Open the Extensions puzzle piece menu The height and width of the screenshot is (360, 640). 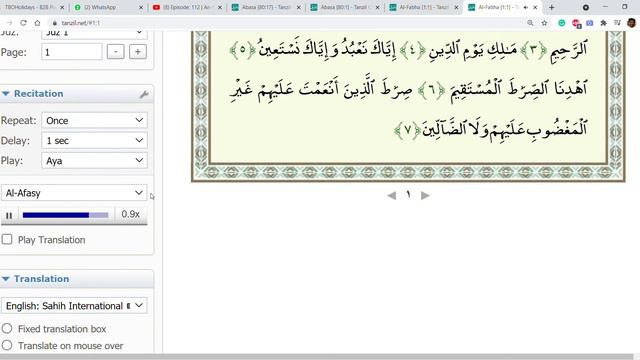tap(603, 23)
